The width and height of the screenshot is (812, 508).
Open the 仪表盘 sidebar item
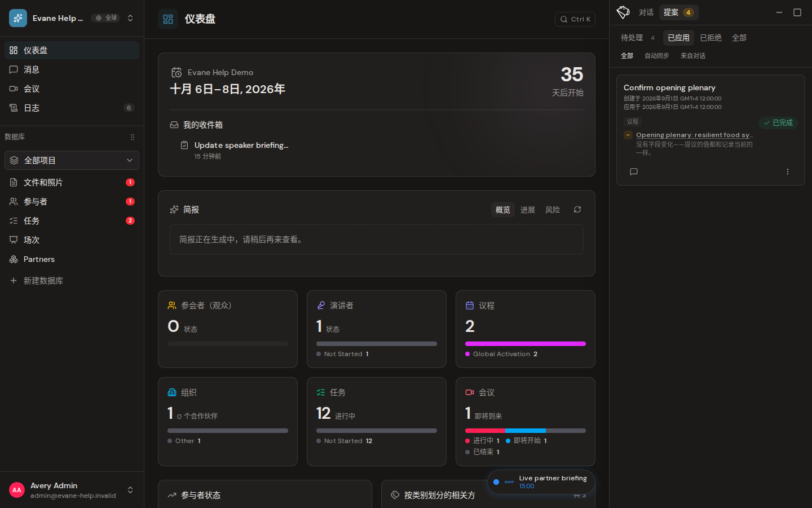(72, 50)
